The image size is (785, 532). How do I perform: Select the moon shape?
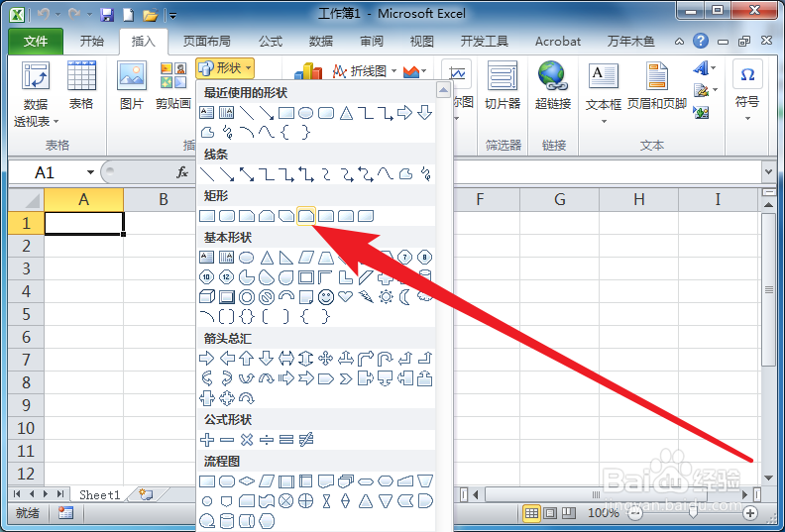pos(405,297)
